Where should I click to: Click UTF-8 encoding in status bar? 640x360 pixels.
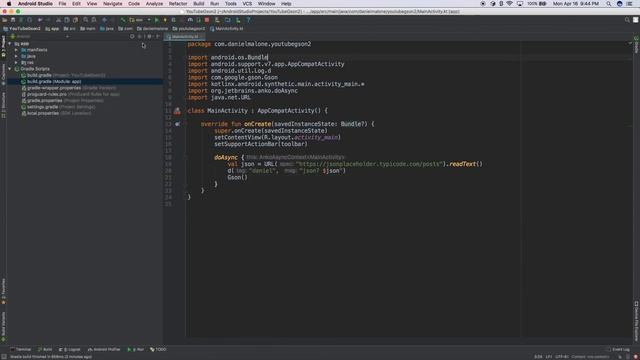(562, 357)
